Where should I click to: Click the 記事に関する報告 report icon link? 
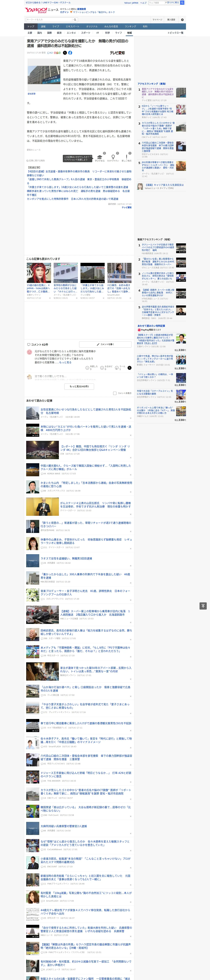[36, 161]
